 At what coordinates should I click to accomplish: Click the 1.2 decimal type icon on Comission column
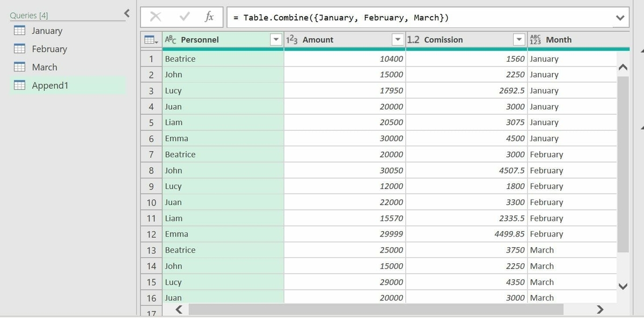414,39
